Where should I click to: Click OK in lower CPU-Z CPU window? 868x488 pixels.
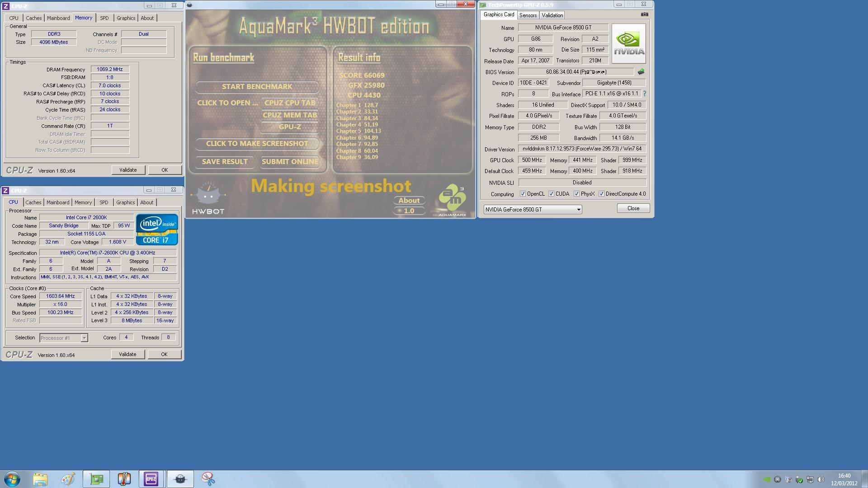pos(164,354)
